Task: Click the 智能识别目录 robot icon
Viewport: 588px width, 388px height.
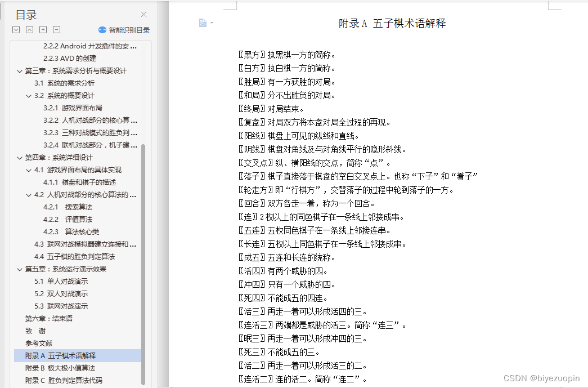Action: coord(102,30)
